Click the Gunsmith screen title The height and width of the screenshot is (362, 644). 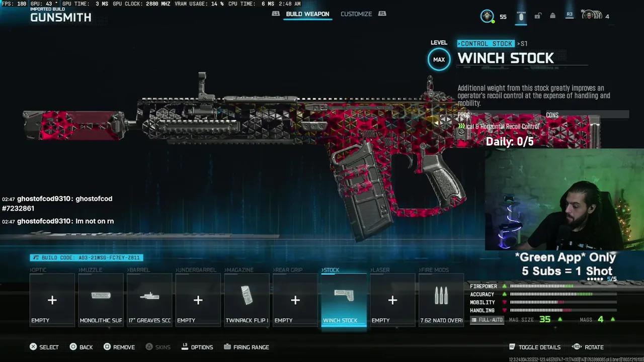pyautogui.click(x=61, y=18)
